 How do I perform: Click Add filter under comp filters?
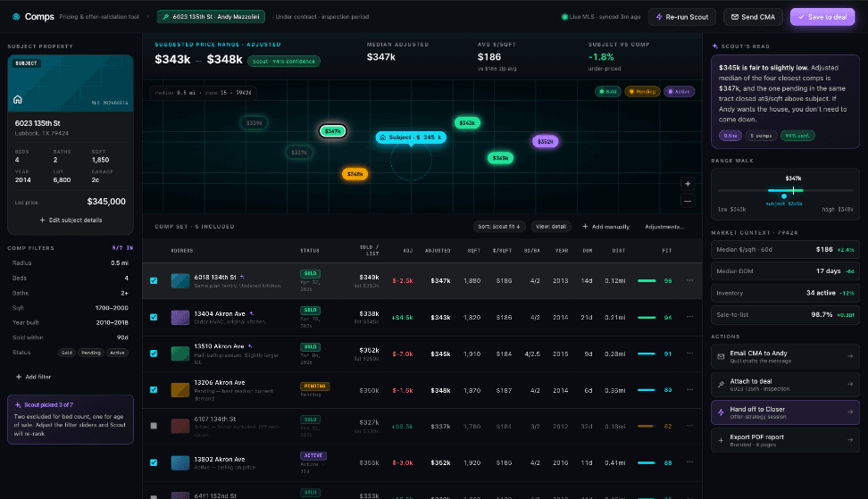(x=33, y=377)
